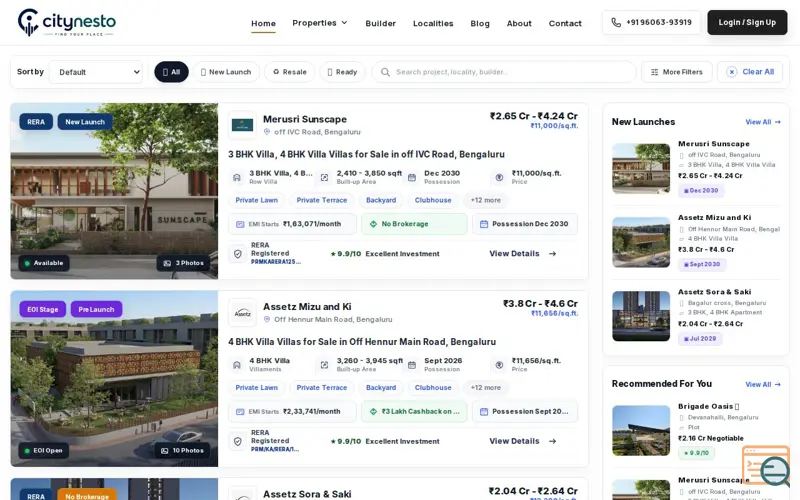Click View All link in New Launches
The height and width of the screenshot is (500, 800).
pos(763,122)
